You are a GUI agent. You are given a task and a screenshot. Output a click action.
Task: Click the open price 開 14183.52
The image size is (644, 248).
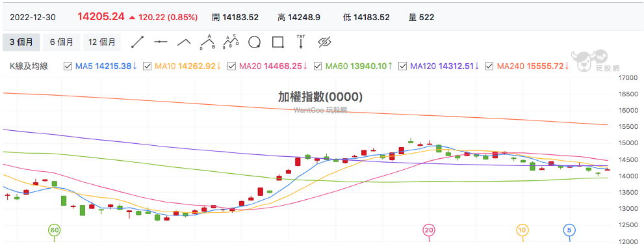point(235,18)
